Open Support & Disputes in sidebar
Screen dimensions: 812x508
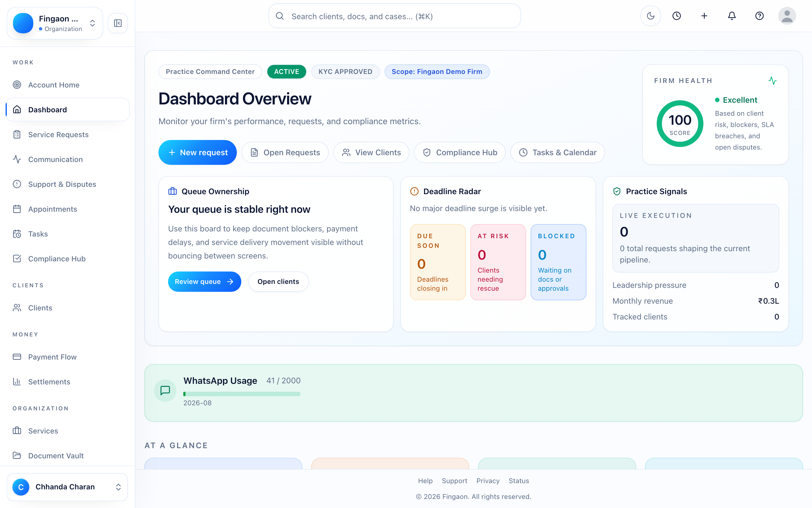point(67,184)
